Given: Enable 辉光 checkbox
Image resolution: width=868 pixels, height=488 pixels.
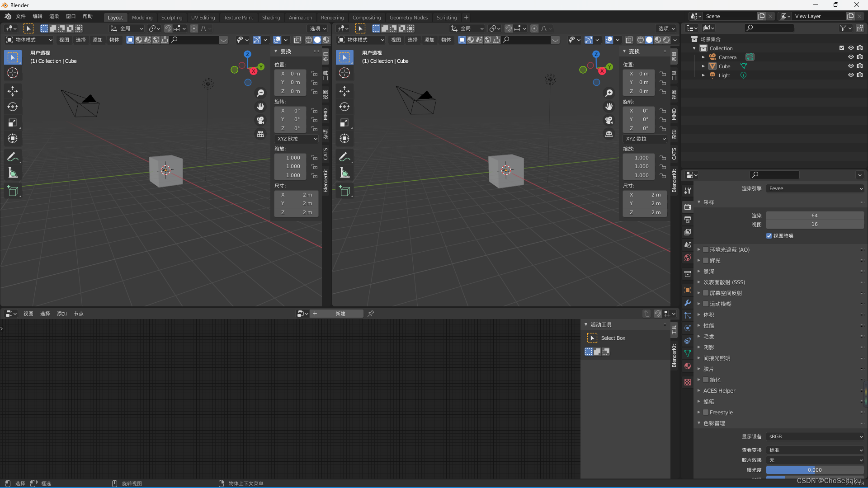Looking at the screenshot, I should pos(706,260).
